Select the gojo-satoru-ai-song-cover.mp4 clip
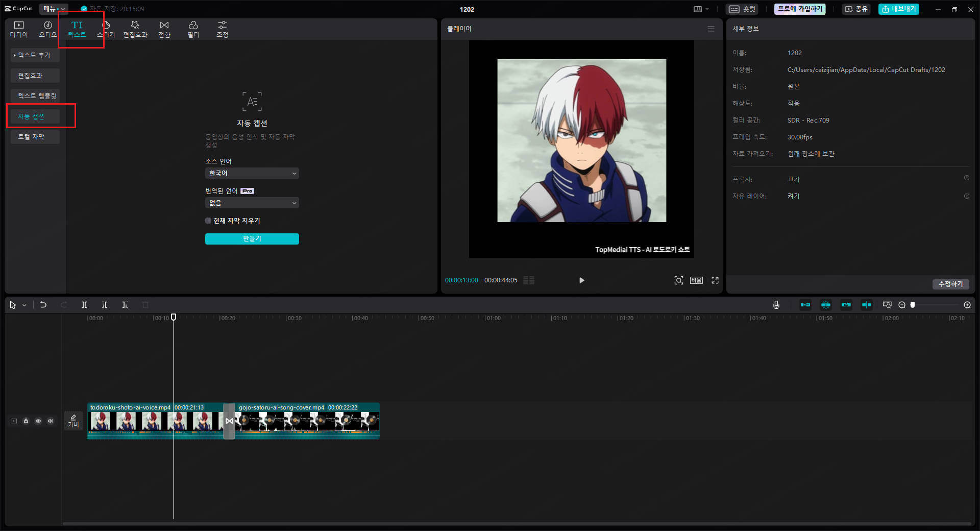 [307, 421]
